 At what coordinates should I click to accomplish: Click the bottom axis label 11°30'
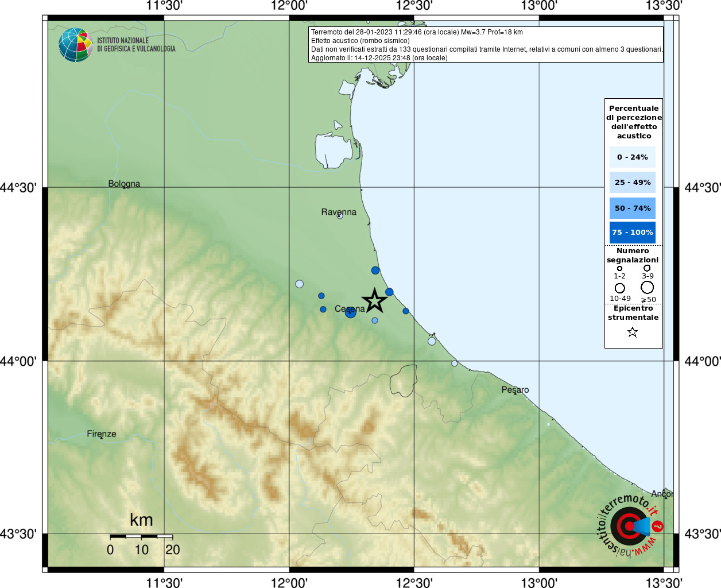164,582
